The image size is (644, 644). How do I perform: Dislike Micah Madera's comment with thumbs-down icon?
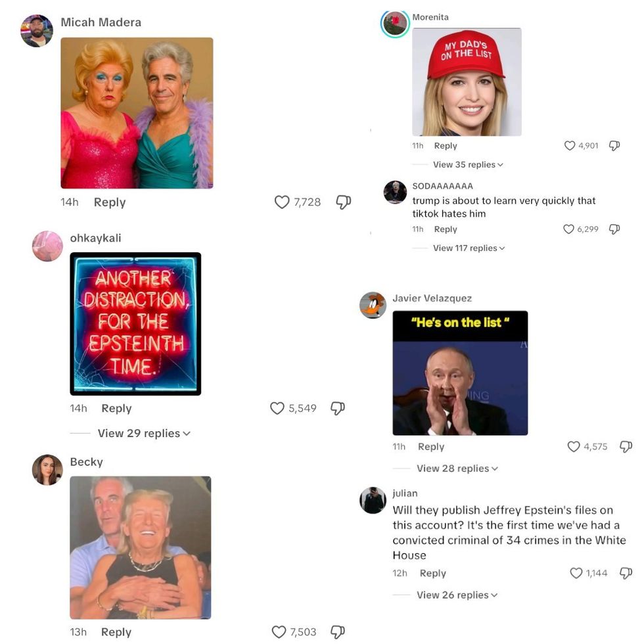[x=343, y=202]
